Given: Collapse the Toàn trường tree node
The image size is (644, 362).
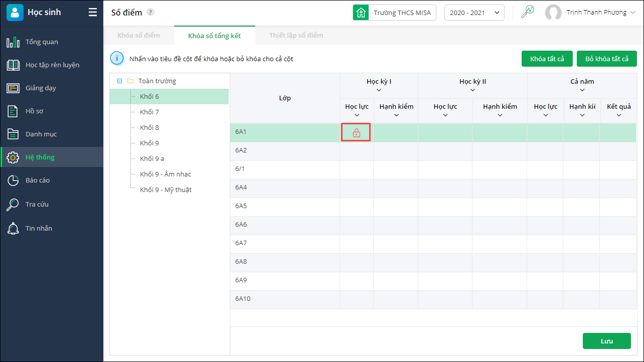Looking at the screenshot, I should (119, 81).
